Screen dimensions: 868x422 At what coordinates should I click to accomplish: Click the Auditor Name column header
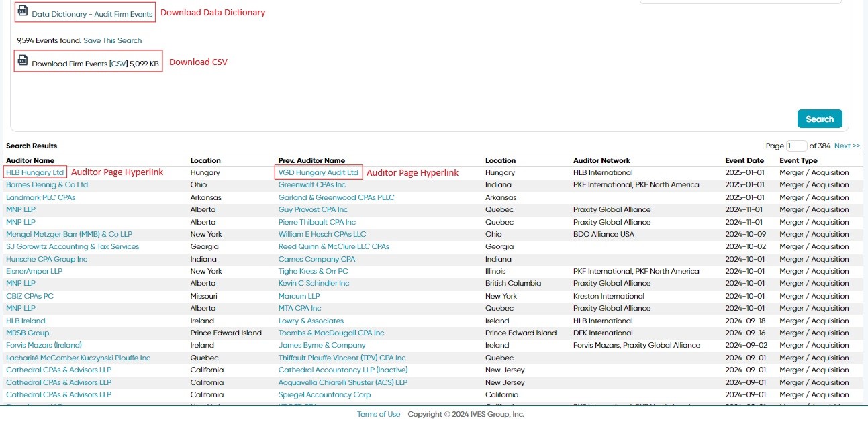pos(30,160)
